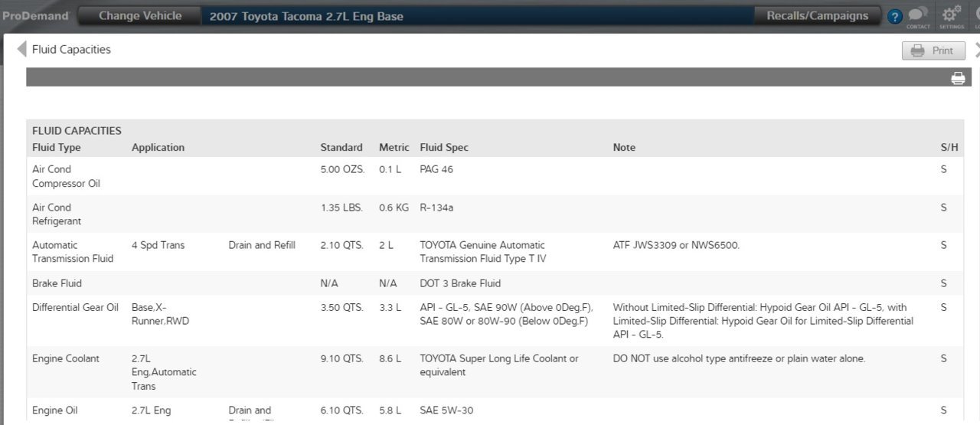Select the Differential Gear Oil row
This screenshot has height=425, width=980.
[495, 321]
